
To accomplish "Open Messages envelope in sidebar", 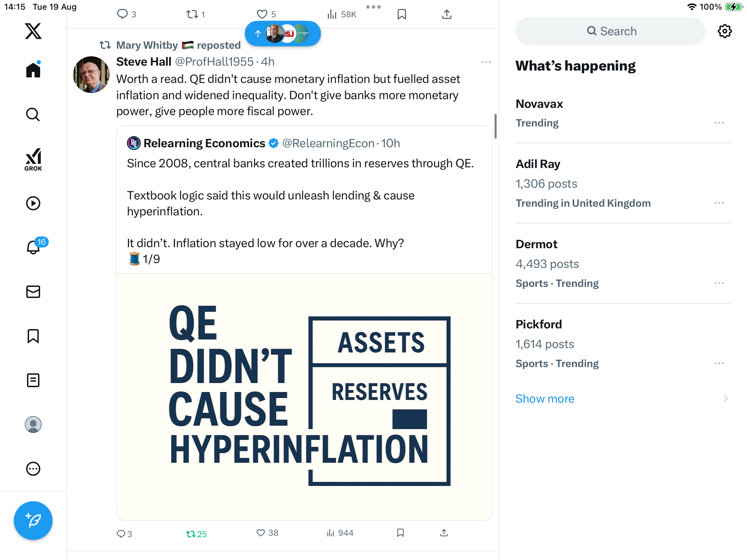I will (x=33, y=292).
